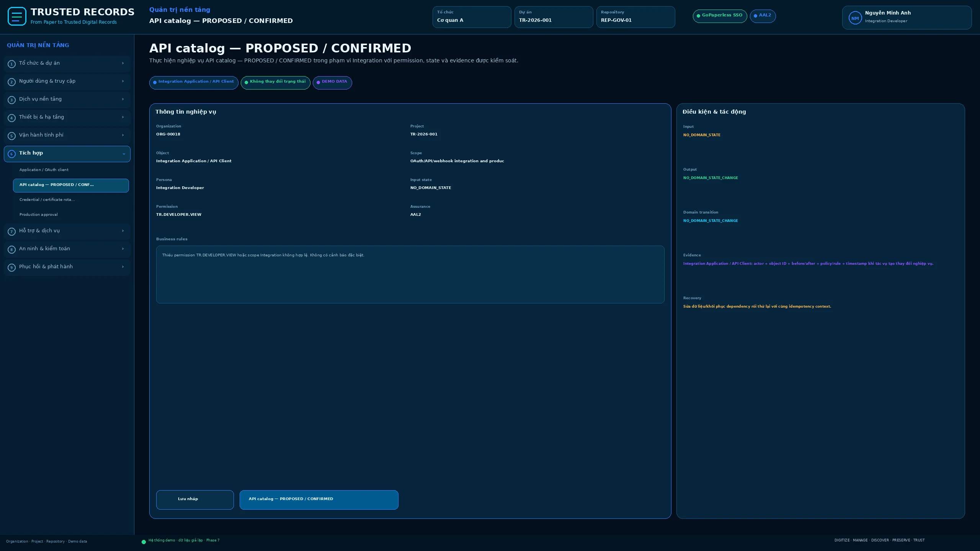
Task: Click inside the Business rules text box
Action: pos(410,274)
